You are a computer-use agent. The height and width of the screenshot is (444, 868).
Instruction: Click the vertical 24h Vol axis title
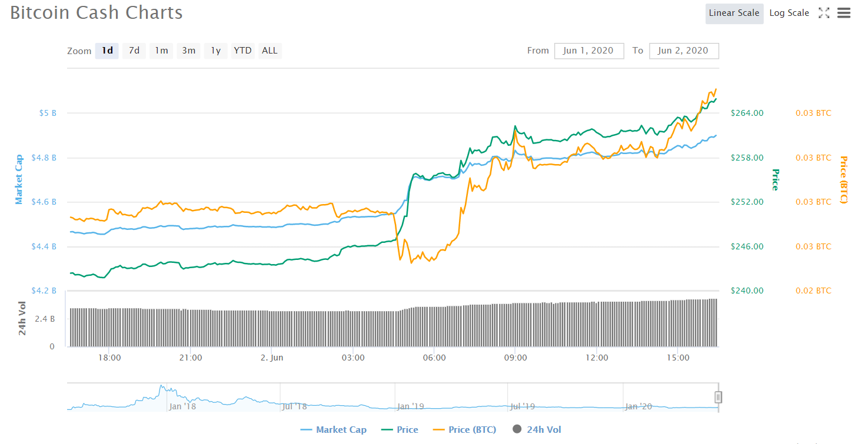22,318
